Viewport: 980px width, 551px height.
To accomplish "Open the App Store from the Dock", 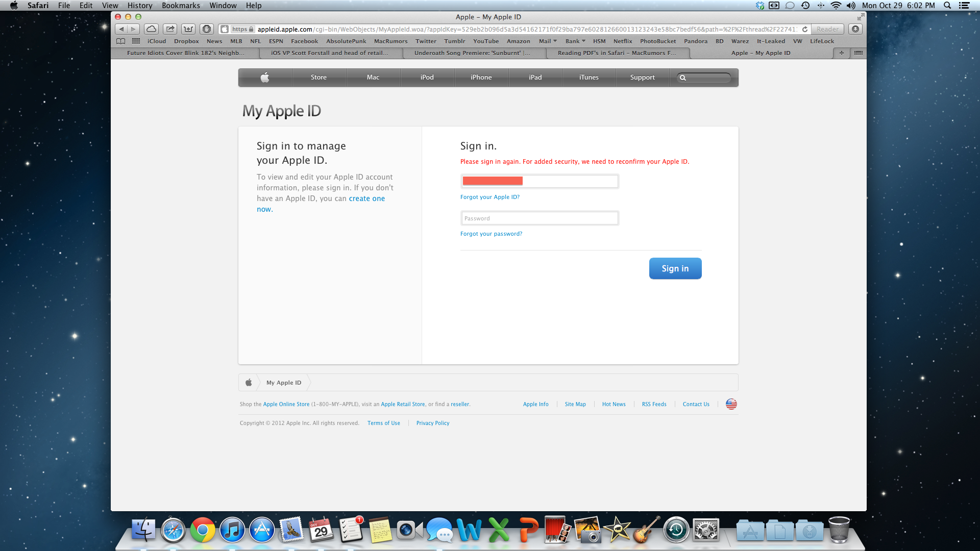I will point(262,531).
